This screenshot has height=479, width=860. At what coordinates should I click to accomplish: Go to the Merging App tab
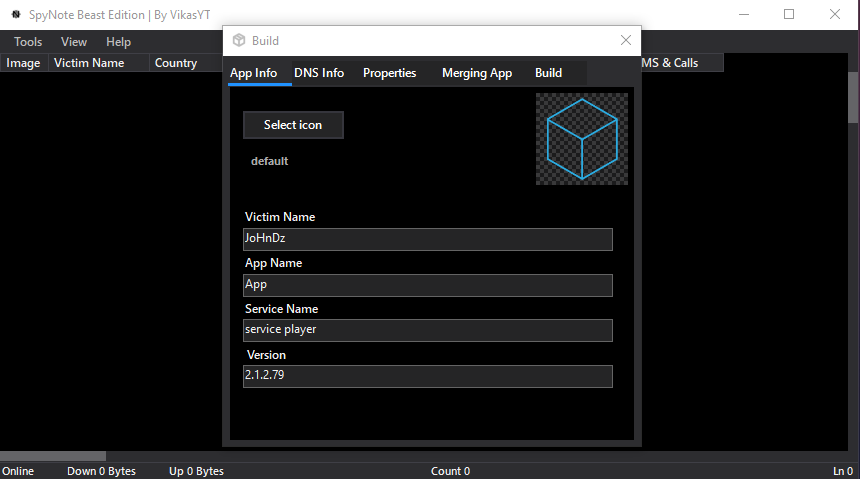[x=477, y=73]
